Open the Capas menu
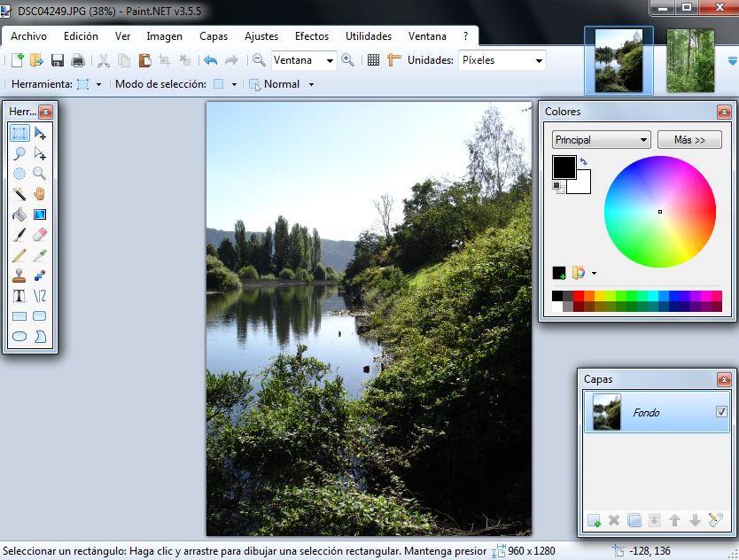This screenshot has width=739, height=560. click(213, 36)
